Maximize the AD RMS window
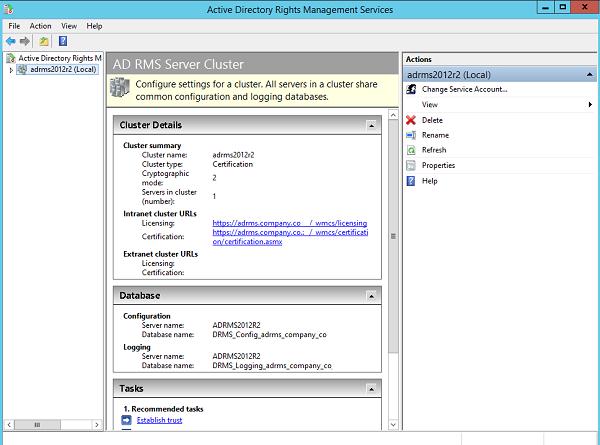 click(562, 8)
